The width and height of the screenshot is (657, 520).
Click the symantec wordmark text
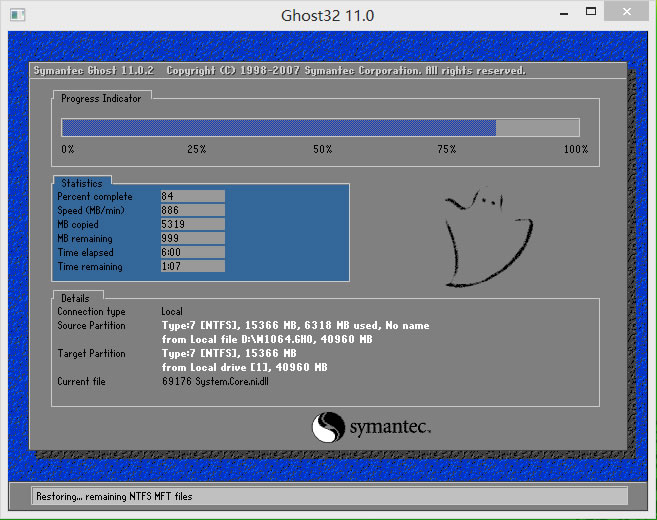[390, 429]
